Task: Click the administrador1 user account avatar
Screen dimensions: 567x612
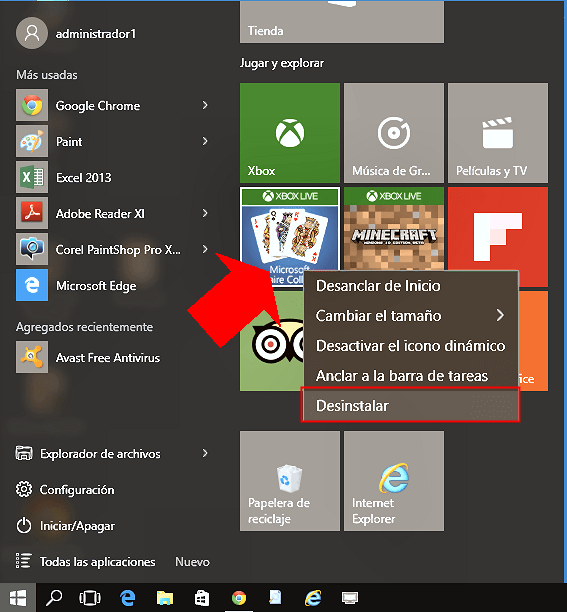Action: pos(32,33)
